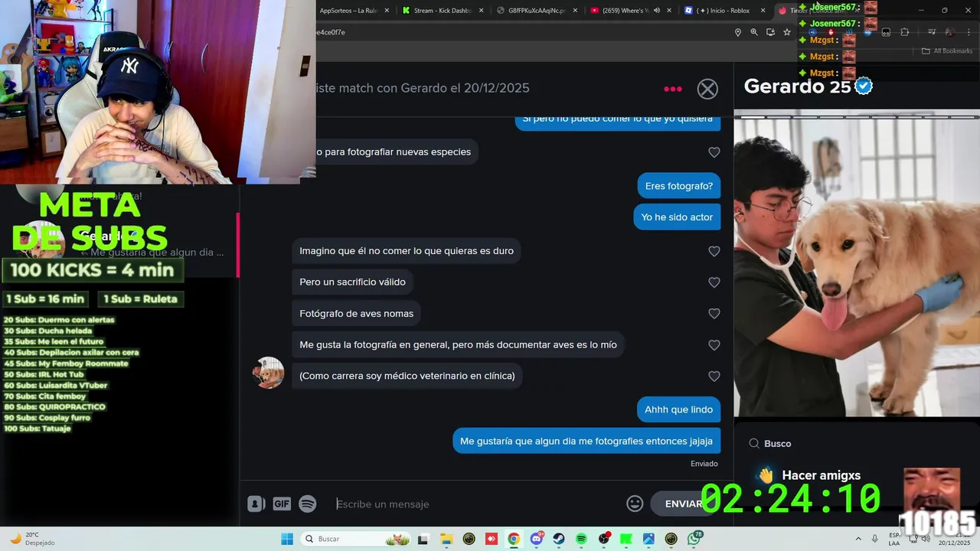The image size is (980, 551).
Task: Click the taskbar Buscar search box
Action: pos(357,539)
